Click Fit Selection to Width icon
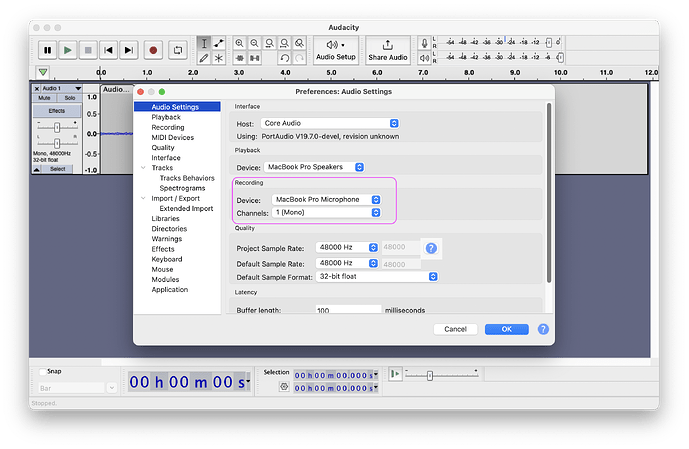 point(269,43)
